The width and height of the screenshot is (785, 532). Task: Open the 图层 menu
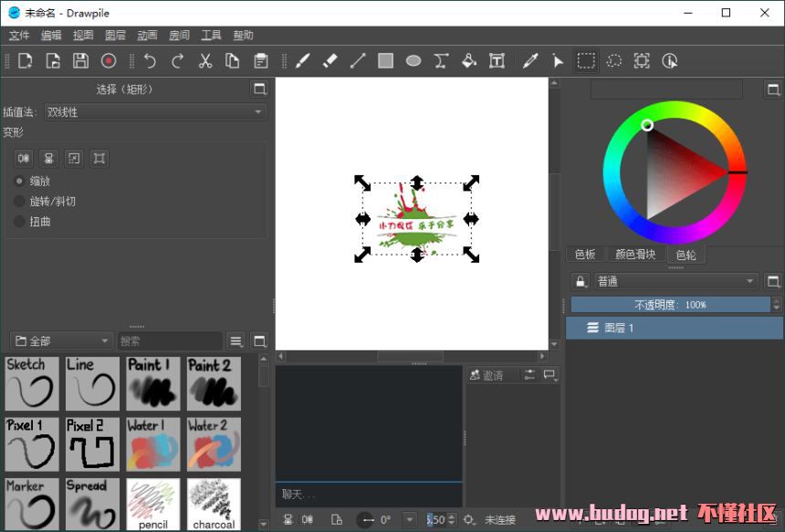pyautogui.click(x=115, y=36)
